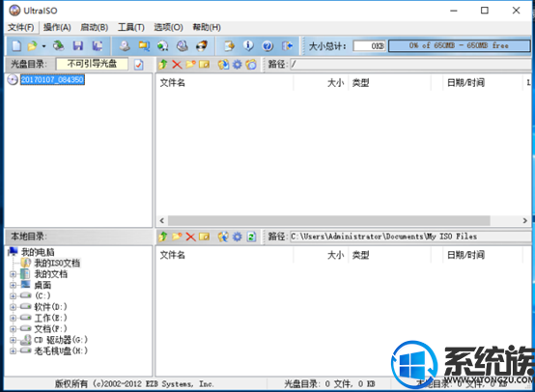Open the dropdown arrow beside Open icon
The height and width of the screenshot is (392, 535).
point(43,46)
